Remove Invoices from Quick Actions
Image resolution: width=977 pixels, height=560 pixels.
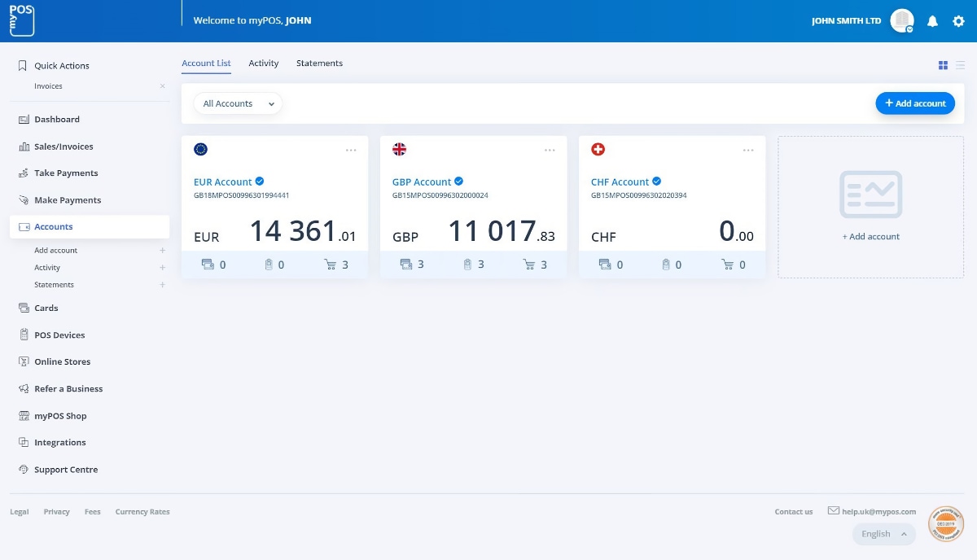(163, 86)
